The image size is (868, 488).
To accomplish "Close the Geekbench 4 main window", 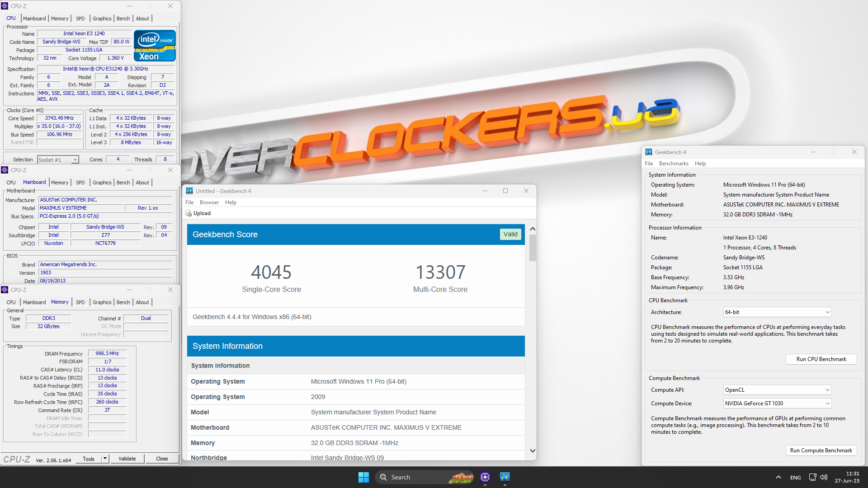I will click(x=854, y=152).
